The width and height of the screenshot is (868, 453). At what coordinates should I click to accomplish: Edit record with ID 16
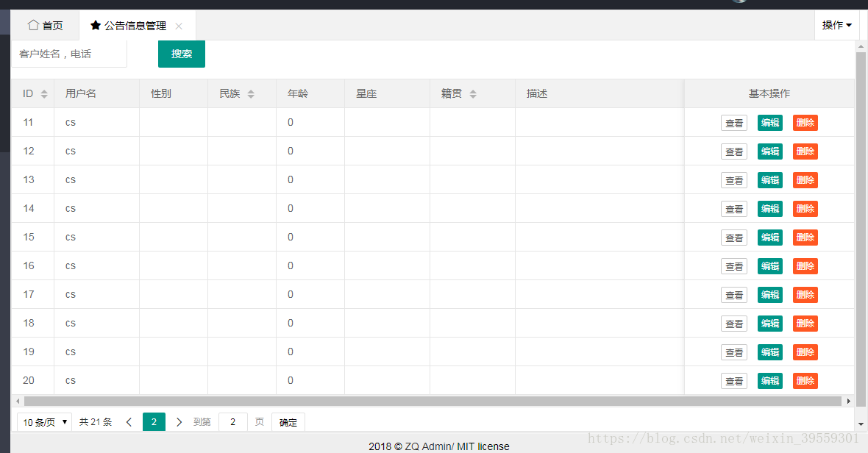770,267
